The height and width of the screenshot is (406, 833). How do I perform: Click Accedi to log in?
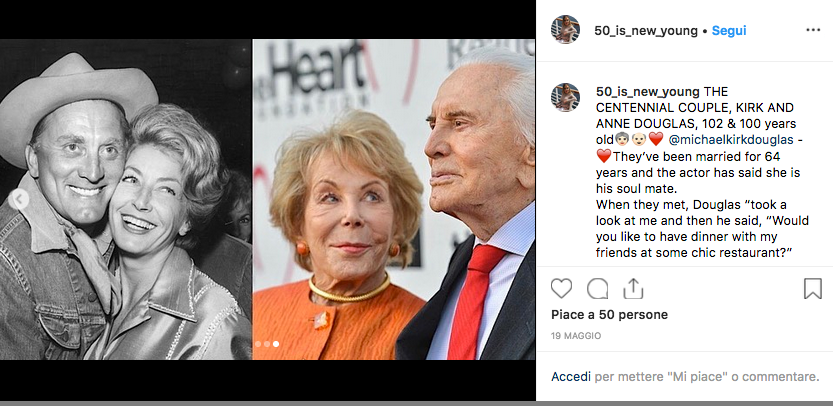click(571, 377)
